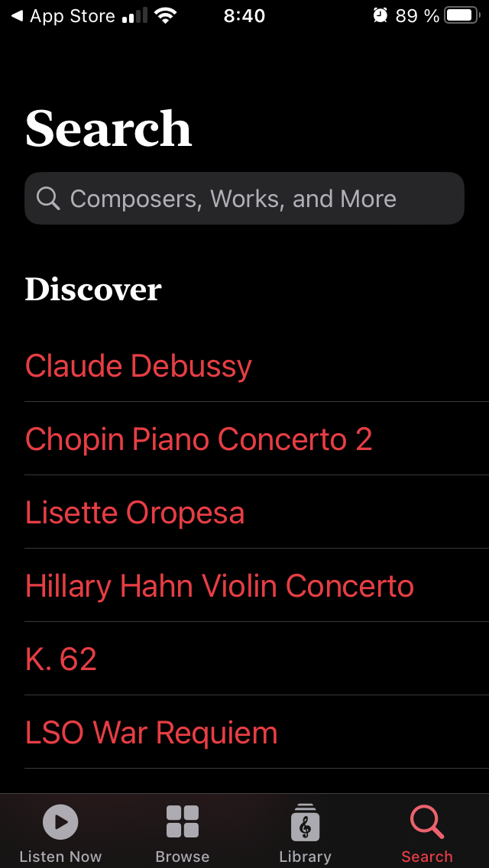This screenshot has width=489, height=868.
Task: Switch to the Browse tab label
Action: (x=183, y=857)
